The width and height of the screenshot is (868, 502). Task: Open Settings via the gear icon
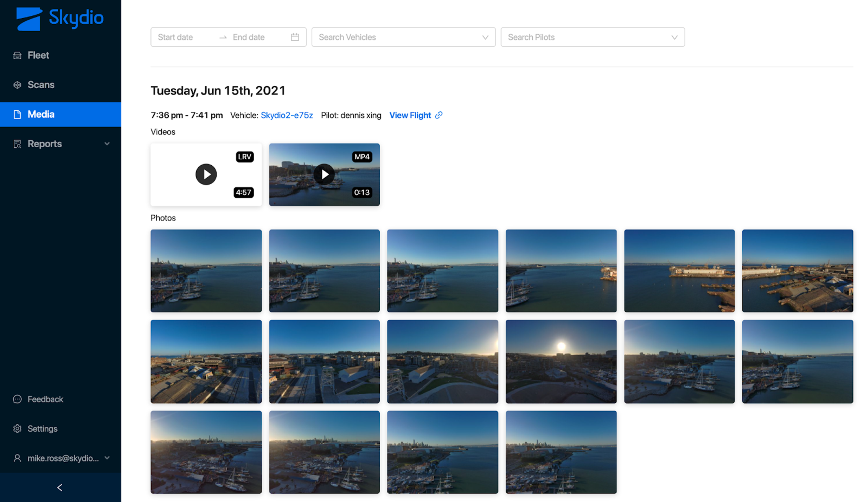coord(17,429)
